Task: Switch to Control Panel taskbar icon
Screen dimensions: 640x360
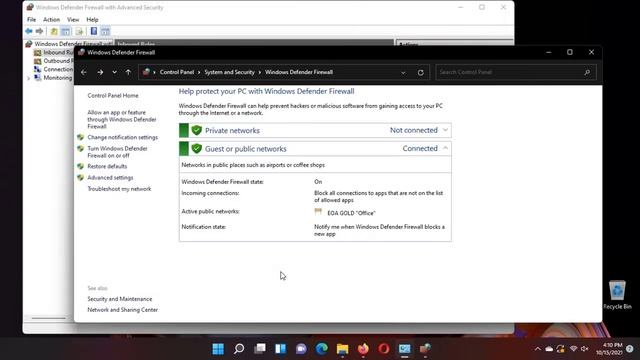Action: [404, 349]
